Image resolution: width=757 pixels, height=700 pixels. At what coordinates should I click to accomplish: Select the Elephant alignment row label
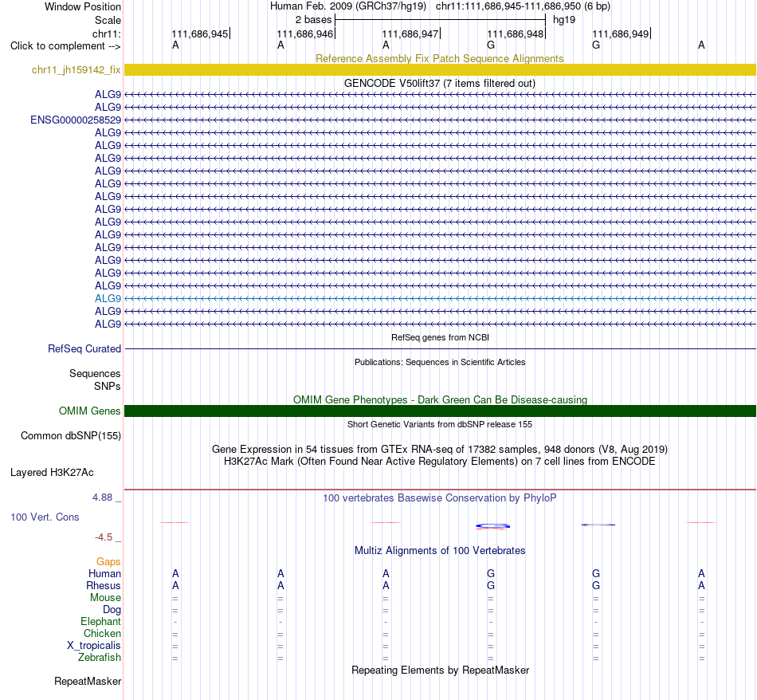pos(100,621)
